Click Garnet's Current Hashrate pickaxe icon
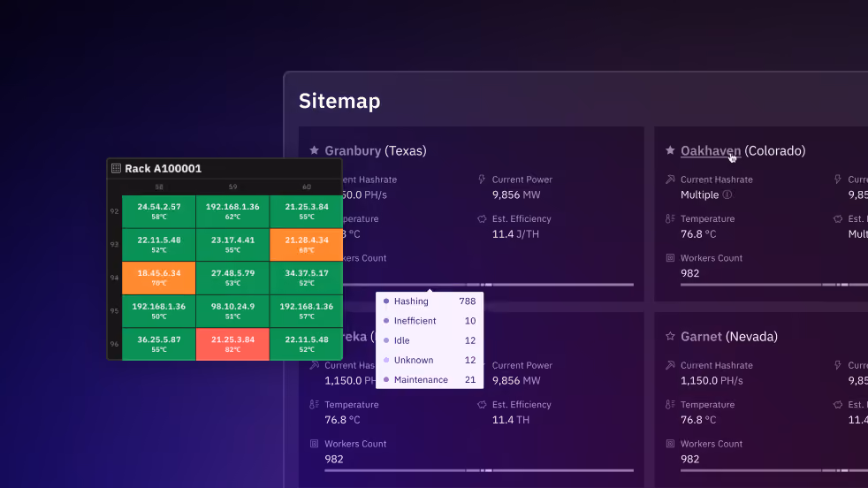Screen dimensions: 868x488 670,365
